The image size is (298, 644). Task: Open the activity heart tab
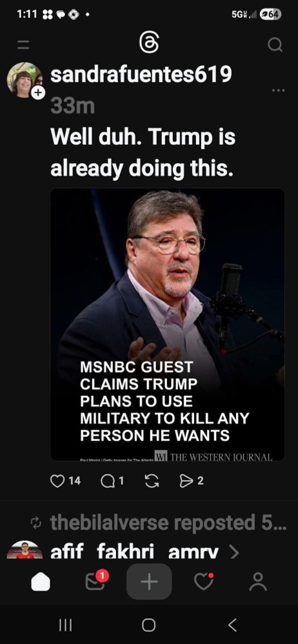coord(204,582)
